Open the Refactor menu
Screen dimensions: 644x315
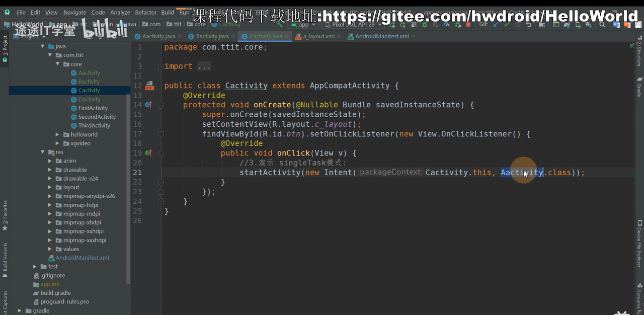pos(146,12)
